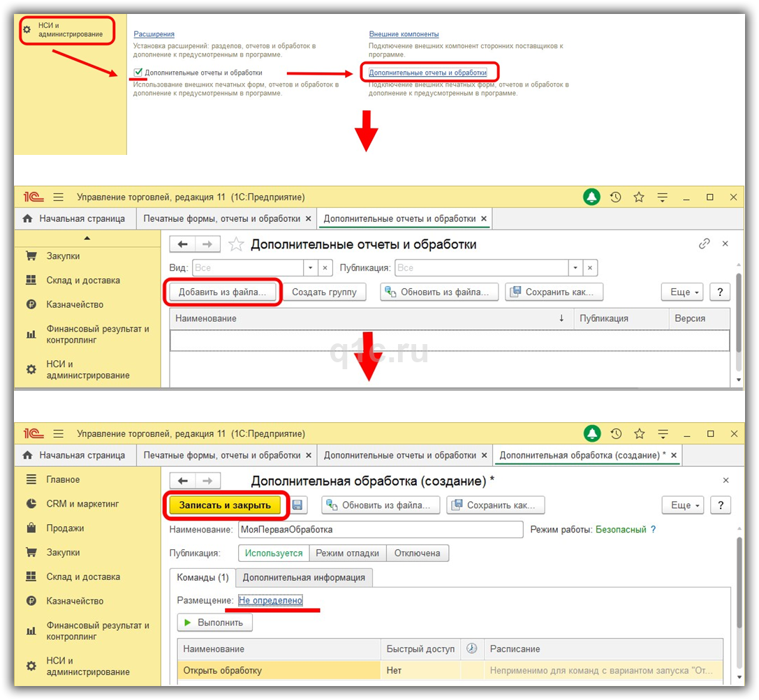
Task: Click the Выполнить button
Action: 215,623
